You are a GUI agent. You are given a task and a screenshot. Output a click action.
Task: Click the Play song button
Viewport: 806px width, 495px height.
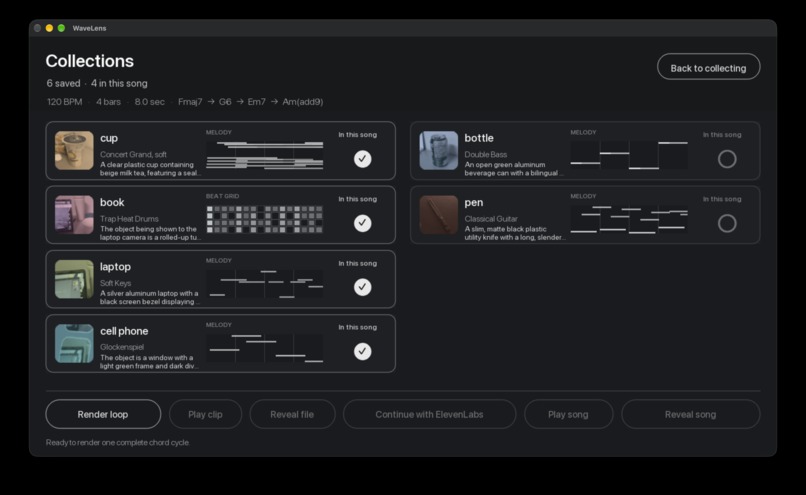(568, 414)
